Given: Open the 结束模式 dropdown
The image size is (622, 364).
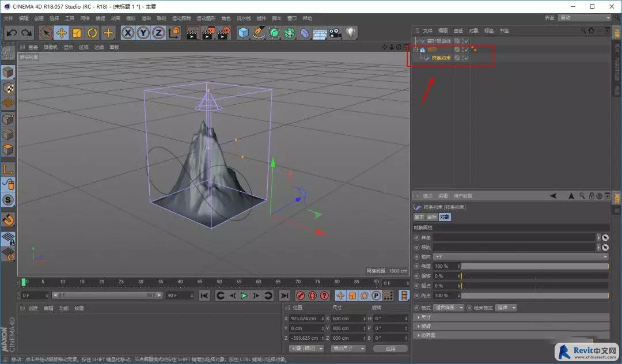Looking at the screenshot, I should pos(507,308).
